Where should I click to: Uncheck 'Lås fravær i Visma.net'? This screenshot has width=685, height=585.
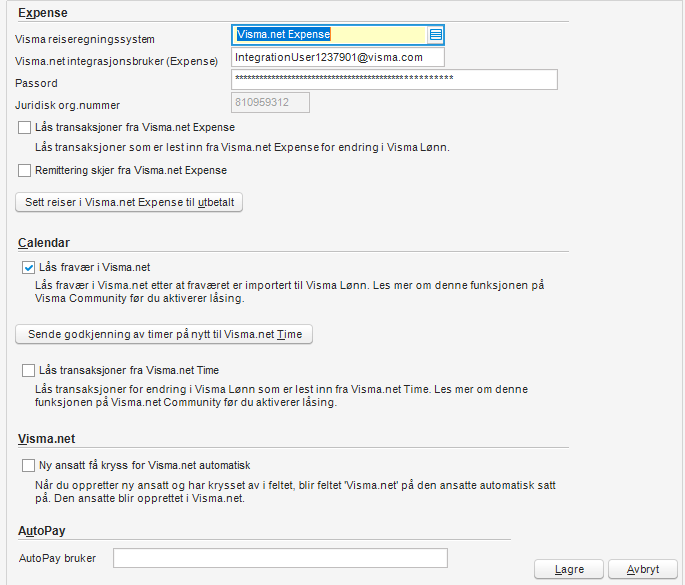[28, 268]
